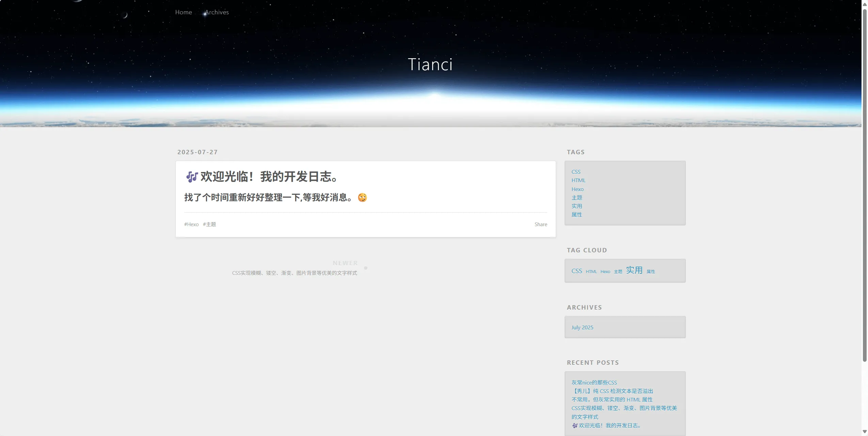
Task: Click the large 实用 in the Tag Cloud
Action: pos(634,270)
